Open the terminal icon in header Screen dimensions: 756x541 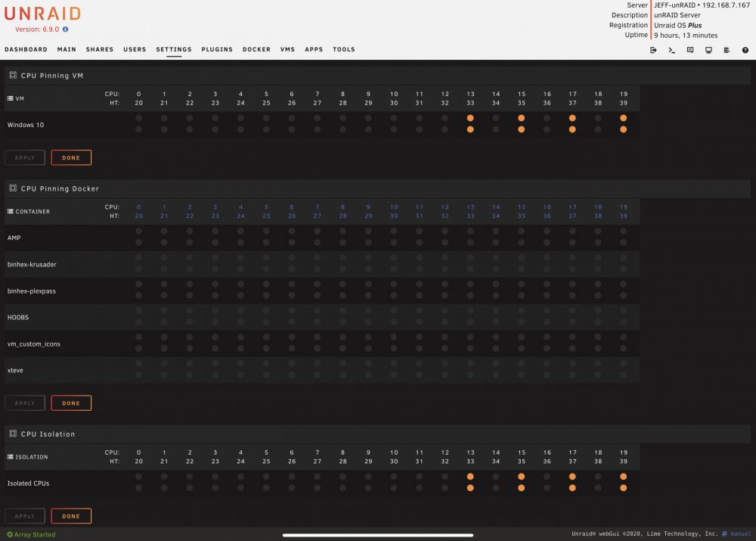tap(671, 50)
